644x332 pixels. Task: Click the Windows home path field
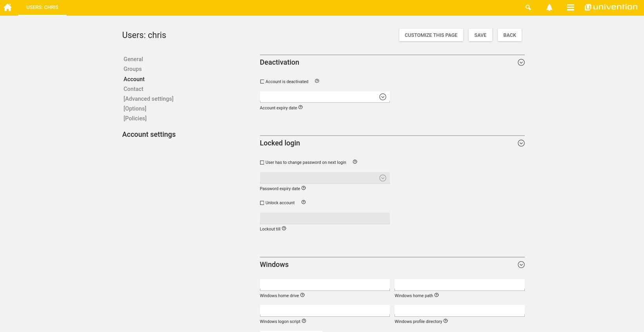459,285
